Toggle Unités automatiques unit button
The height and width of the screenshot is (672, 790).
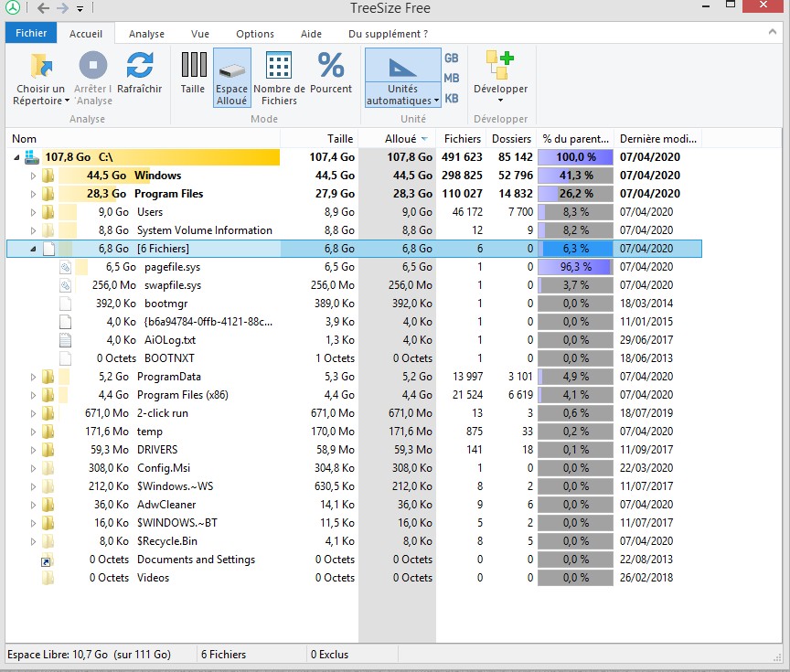[x=403, y=78]
